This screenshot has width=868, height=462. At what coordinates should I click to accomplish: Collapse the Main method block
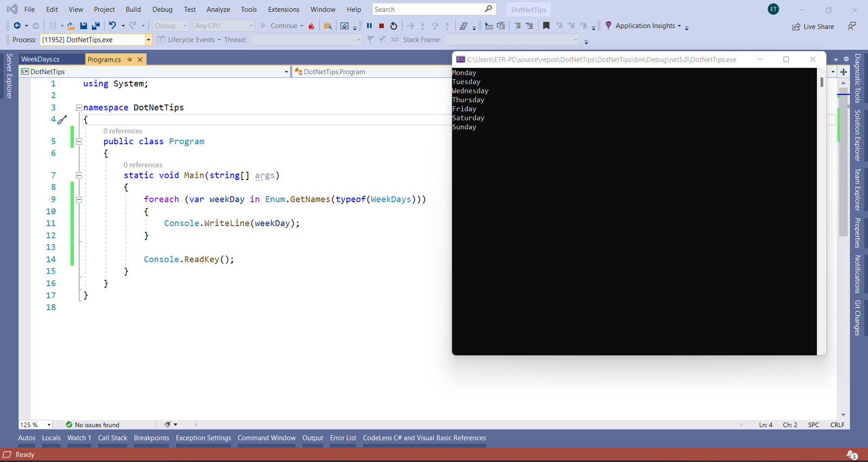click(x=79, y=175)
